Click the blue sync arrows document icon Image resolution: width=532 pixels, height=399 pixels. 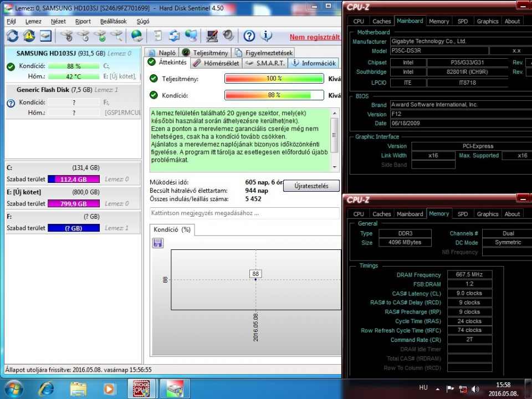[x=175, y=35]
